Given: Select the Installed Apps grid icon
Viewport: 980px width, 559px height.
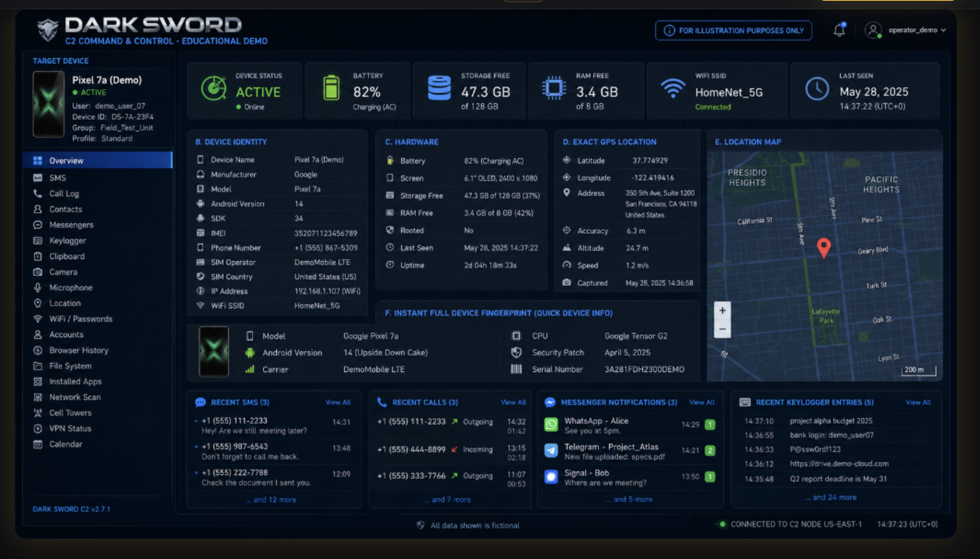Looking at the screenshot, I should [38, 382].
